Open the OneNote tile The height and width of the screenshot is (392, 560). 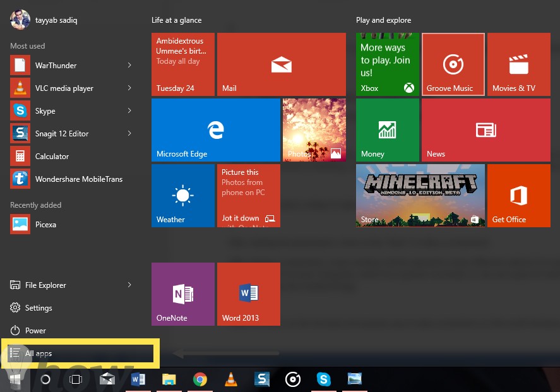pyautogui.click(x=183, y=294)
